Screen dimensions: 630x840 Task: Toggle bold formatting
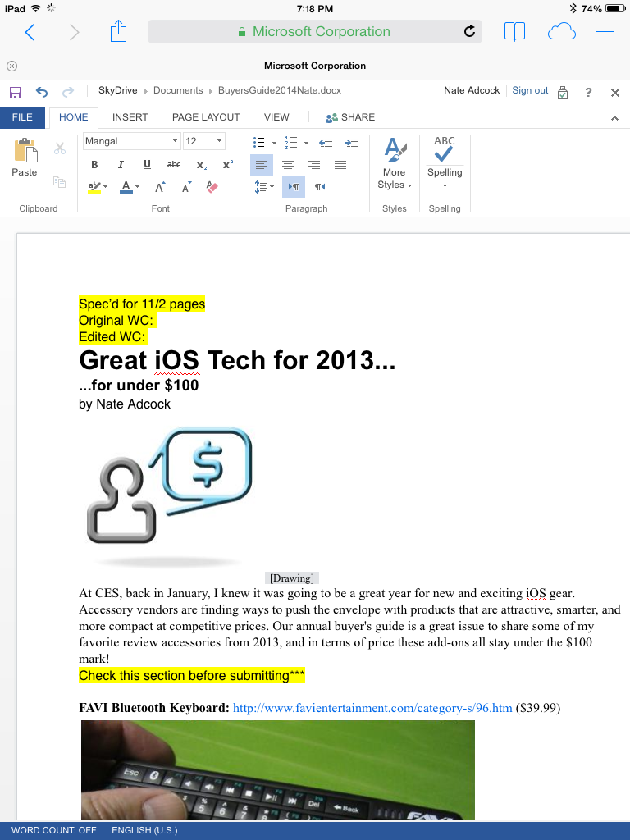point(94,164)
